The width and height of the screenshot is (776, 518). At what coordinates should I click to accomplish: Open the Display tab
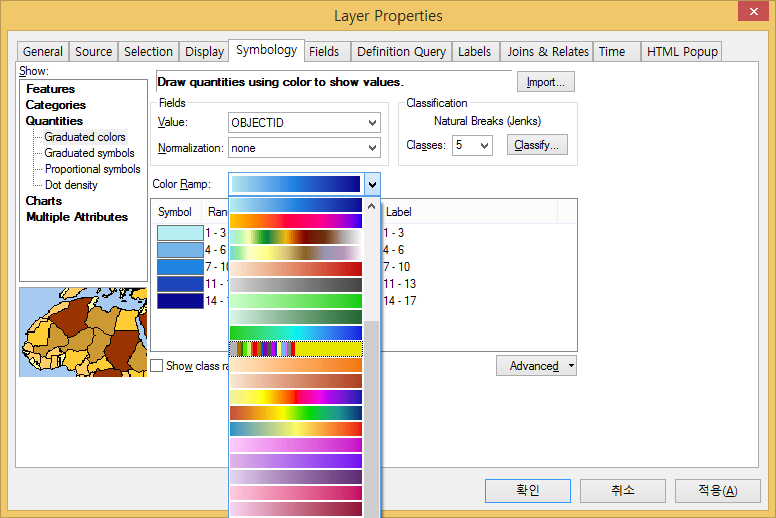point(204,51)
